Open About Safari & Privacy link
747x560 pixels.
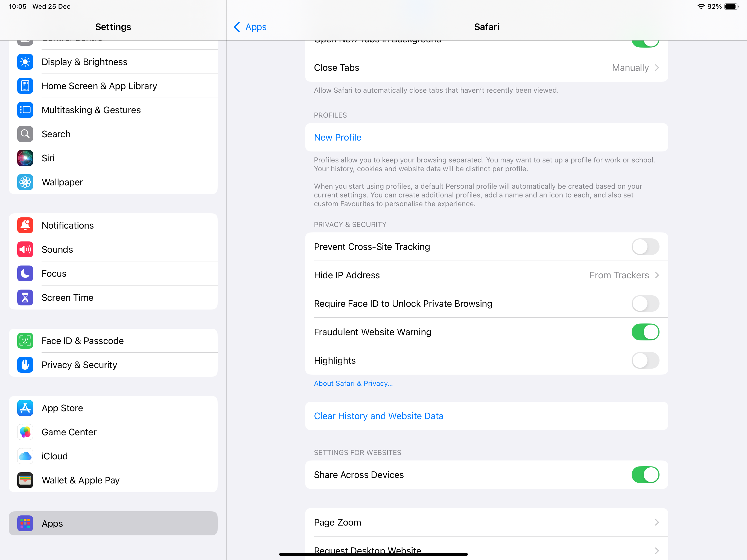(353, 383)
